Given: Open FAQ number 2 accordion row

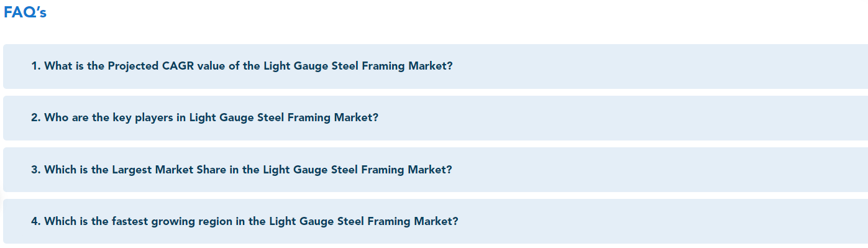Looking at the screenshot, I should [x=435, y=118].
